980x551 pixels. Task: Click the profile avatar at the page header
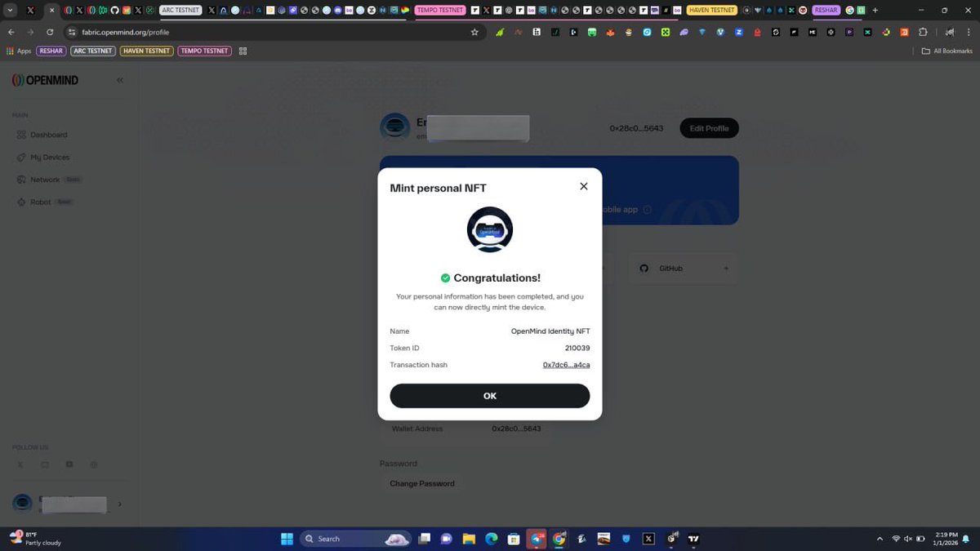(395, 128)
